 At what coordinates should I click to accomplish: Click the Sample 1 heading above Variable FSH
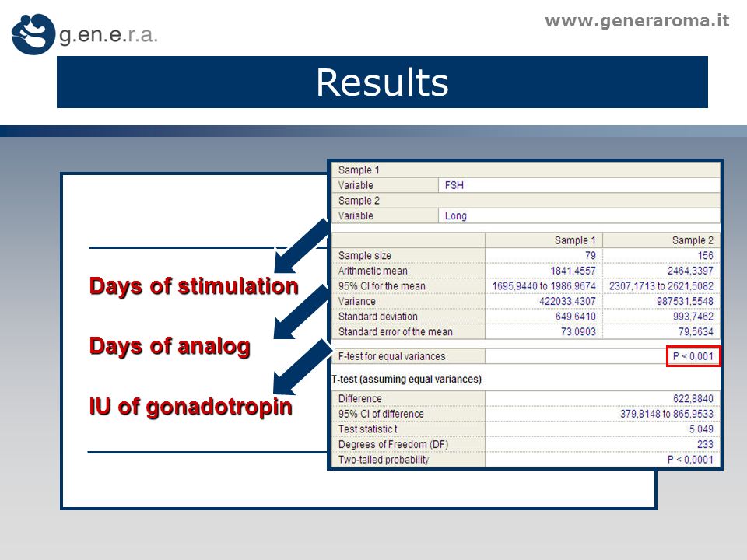point(359,170)
